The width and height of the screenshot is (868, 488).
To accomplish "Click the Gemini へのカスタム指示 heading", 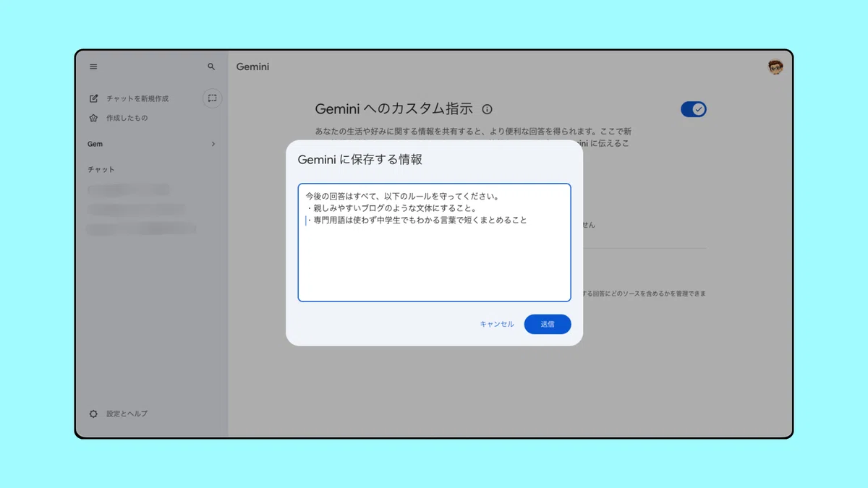I will [394, 109].
